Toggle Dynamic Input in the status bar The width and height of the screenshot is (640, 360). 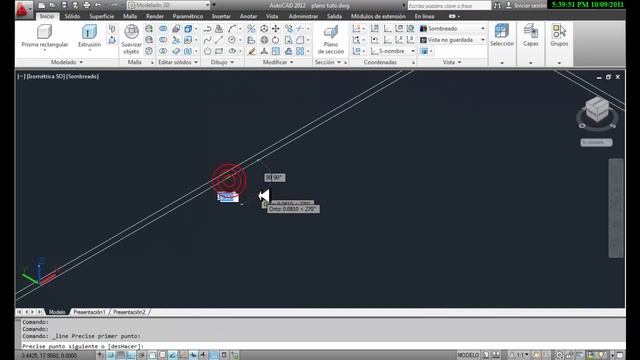click(x=193, y=355)
